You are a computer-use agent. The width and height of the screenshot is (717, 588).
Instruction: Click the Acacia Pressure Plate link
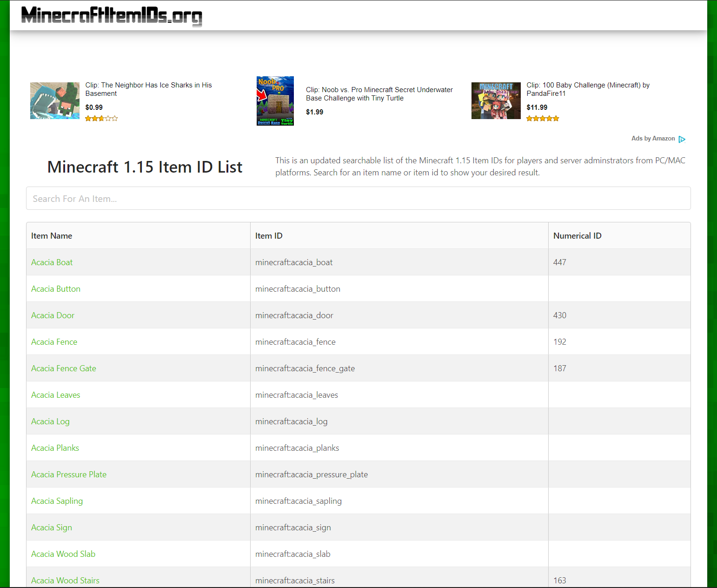point(68,474)
